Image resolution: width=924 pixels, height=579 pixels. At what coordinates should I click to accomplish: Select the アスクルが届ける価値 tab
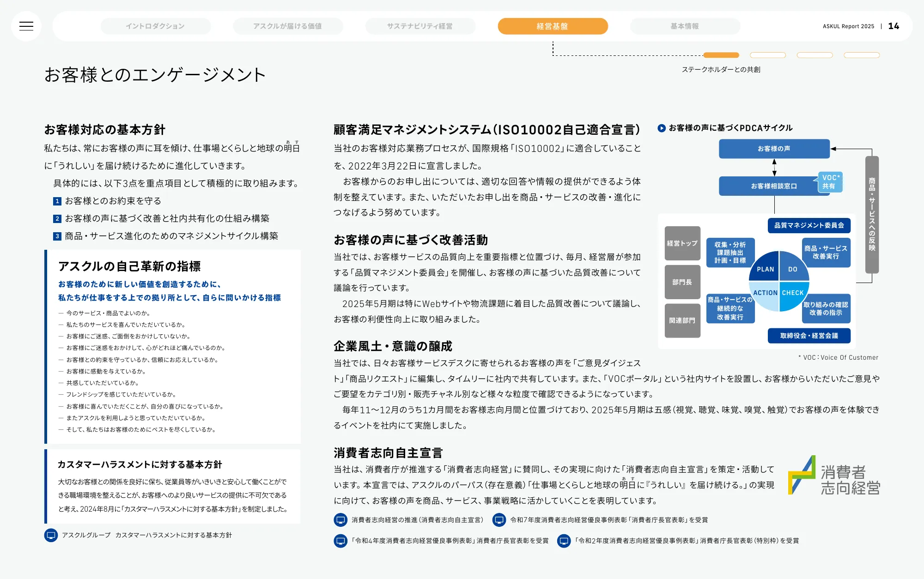click(x=288, y=26)
